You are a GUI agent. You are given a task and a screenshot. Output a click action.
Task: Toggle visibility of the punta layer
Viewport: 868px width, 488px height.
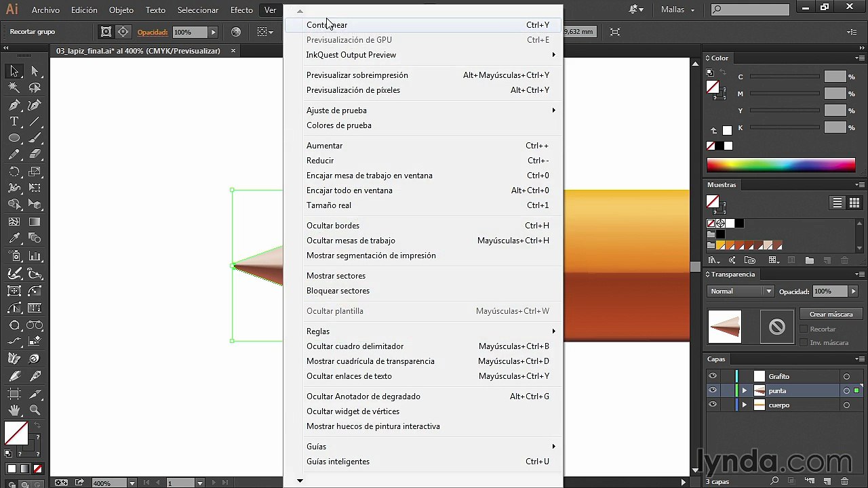(713, 390)
